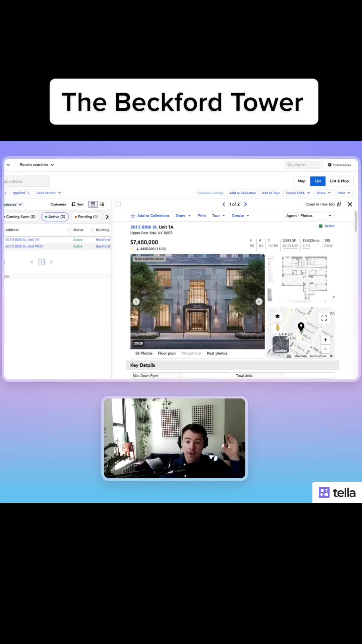
Task: Click the results list horizontal scrollbar
Action: tap(7, 276)
